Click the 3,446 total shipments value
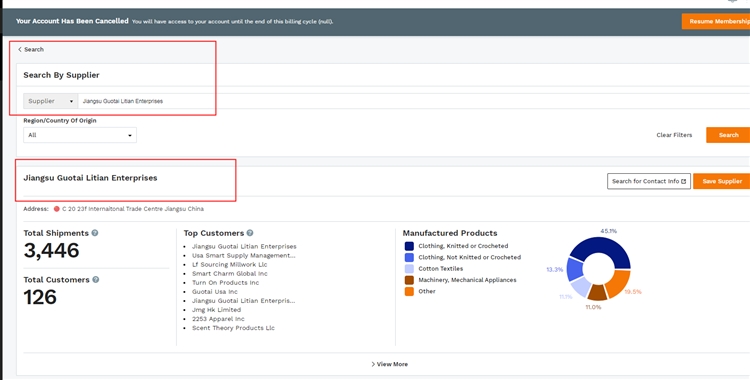This screenshot has width=750, height=380. 51,250
